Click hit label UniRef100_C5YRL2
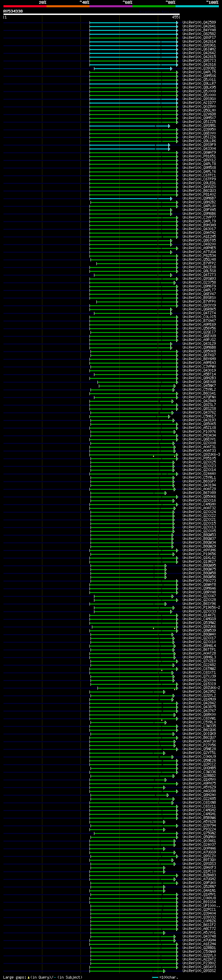The image size is (222, 980). pos(199,390)
